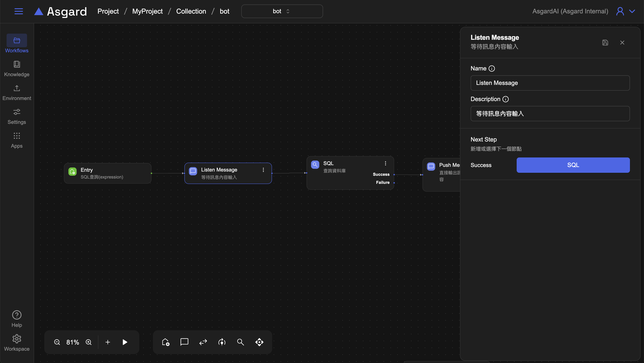Run the workflow with play button

coord(125,342)
